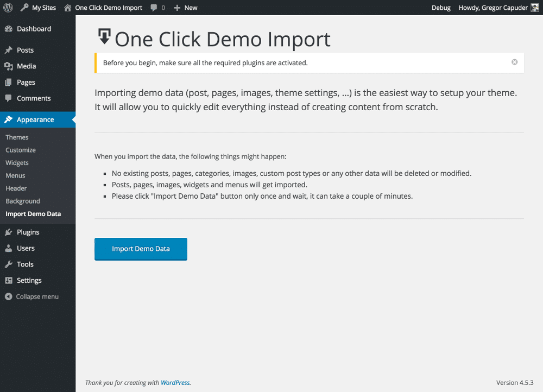Click the Dashboard gauge icon
The height and width of the screenshot is (392, 543).
click(9, 29)
